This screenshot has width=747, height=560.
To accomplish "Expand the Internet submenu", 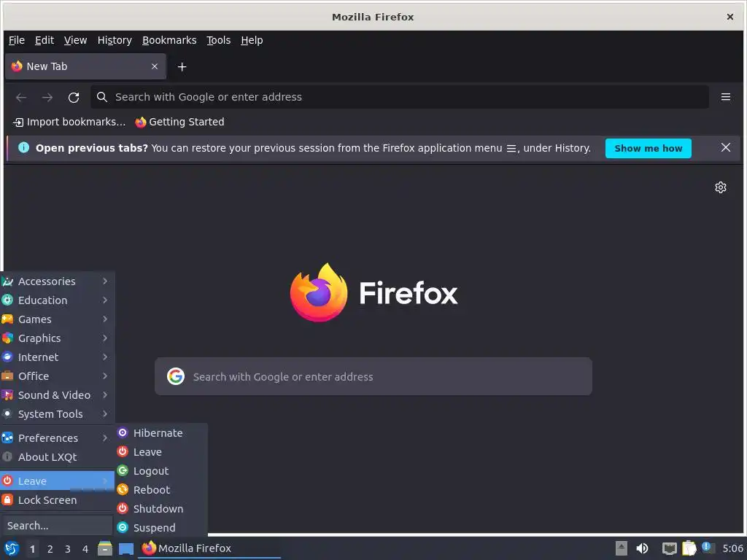I will (x=57, y=357).
